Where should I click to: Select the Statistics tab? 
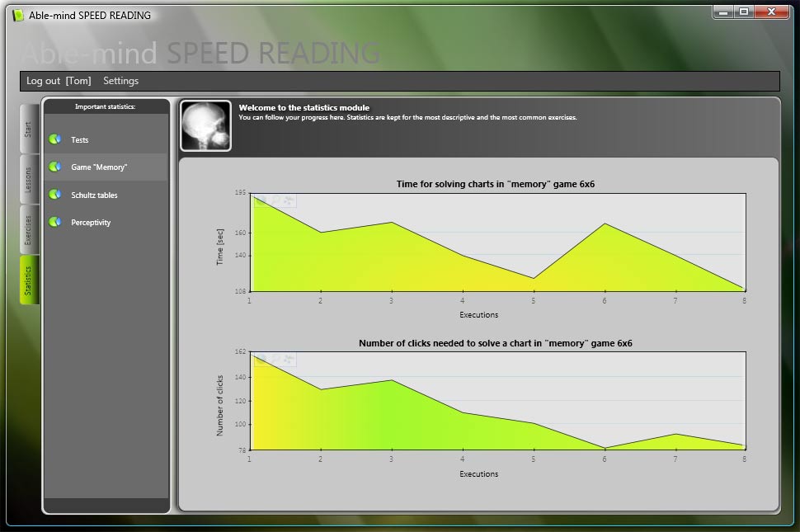tap(29, 280)
